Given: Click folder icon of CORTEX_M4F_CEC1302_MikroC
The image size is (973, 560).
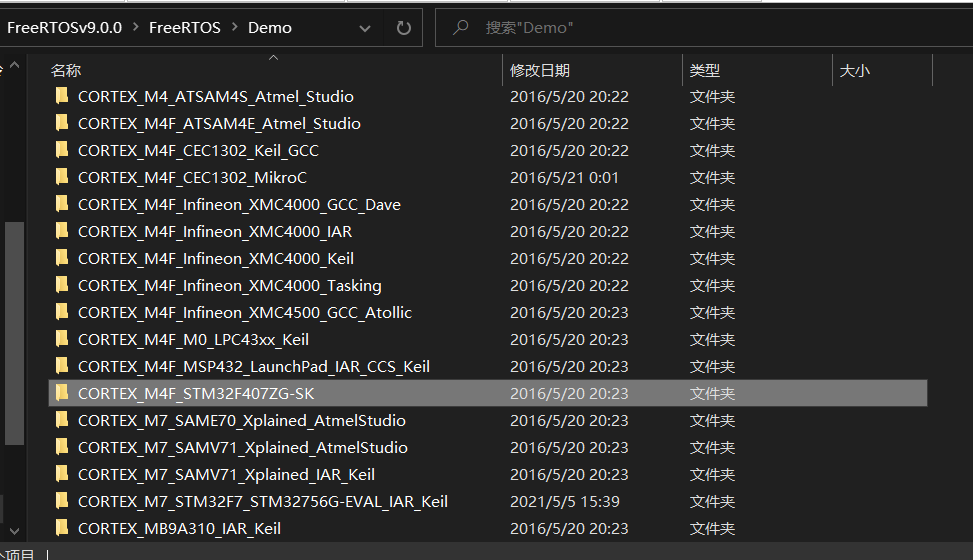Looking at the screenshot, I should coord(61,177).
